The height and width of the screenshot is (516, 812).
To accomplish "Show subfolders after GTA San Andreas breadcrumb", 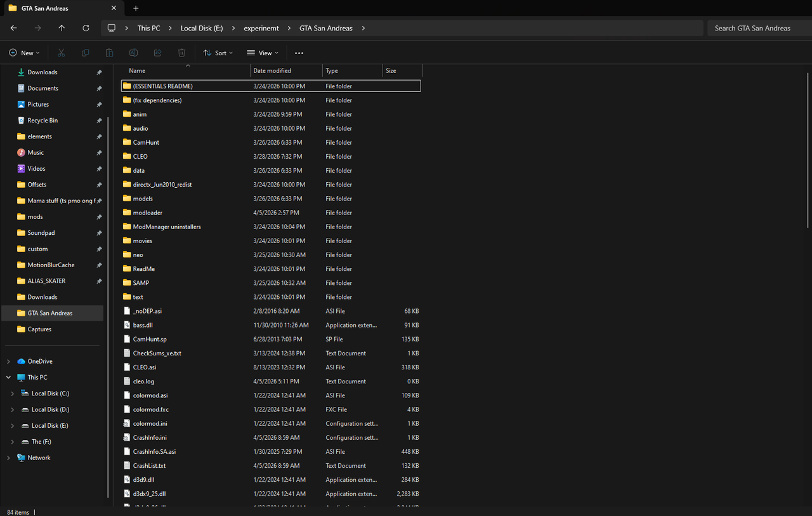I will click(364, 28).
